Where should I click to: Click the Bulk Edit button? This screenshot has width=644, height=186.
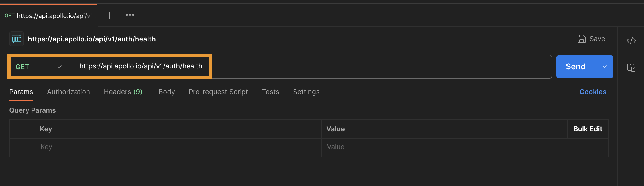pyautogui.click(x=588, y=129)
